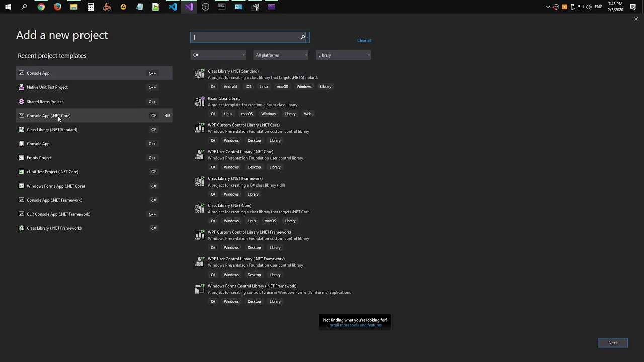644x362 pixels.
Task: Click the Class Library (.NET Framework) result icon
Action: (200, 182)
